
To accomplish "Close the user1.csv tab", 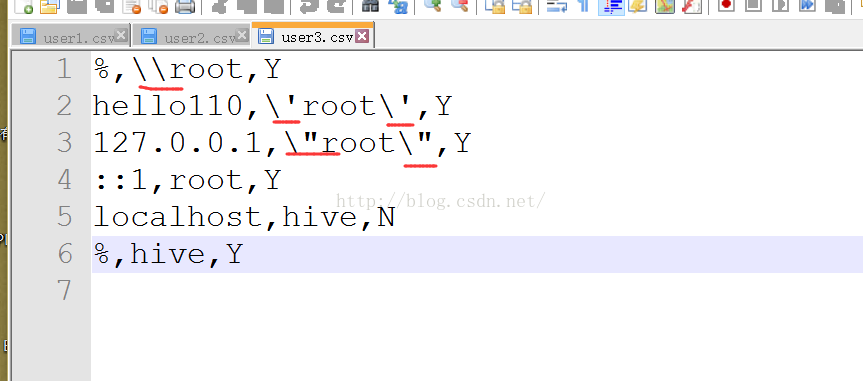I will (x=121, y=36).
